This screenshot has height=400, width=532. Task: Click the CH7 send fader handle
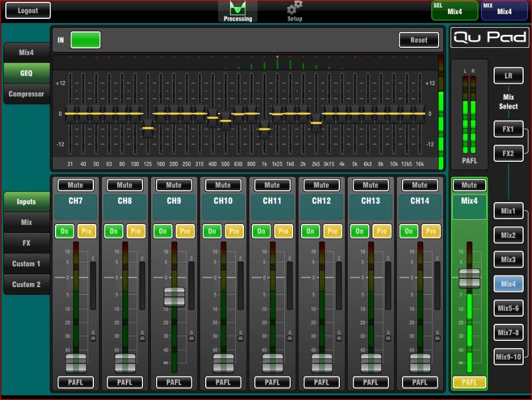point(76,363)
